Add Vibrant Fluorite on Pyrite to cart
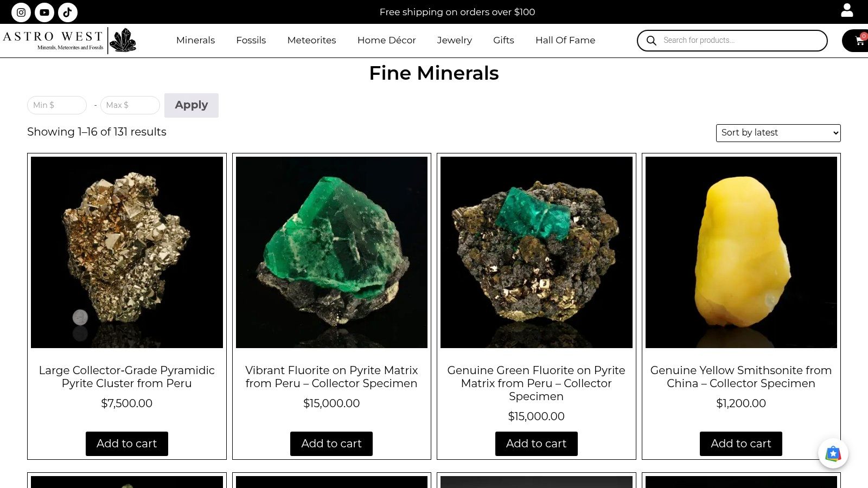Image resolution: width=868 pixels, height=488 pixels. click(331, 444)
